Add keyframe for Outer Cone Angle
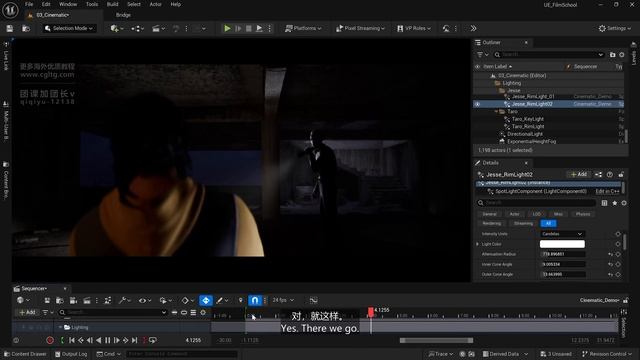 tap(618, 274)
